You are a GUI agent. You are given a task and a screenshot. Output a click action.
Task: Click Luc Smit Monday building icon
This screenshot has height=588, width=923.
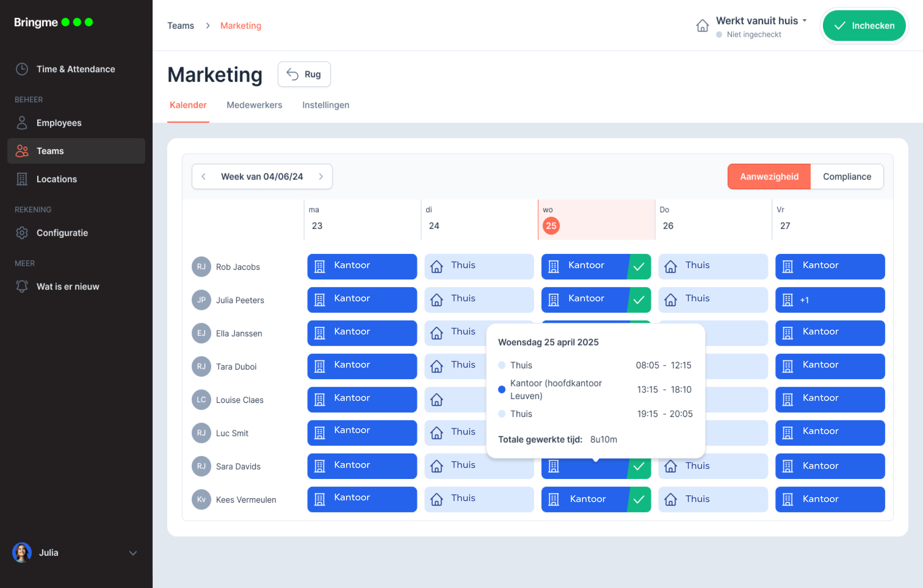pyautogui.click(x=319, y=433)
